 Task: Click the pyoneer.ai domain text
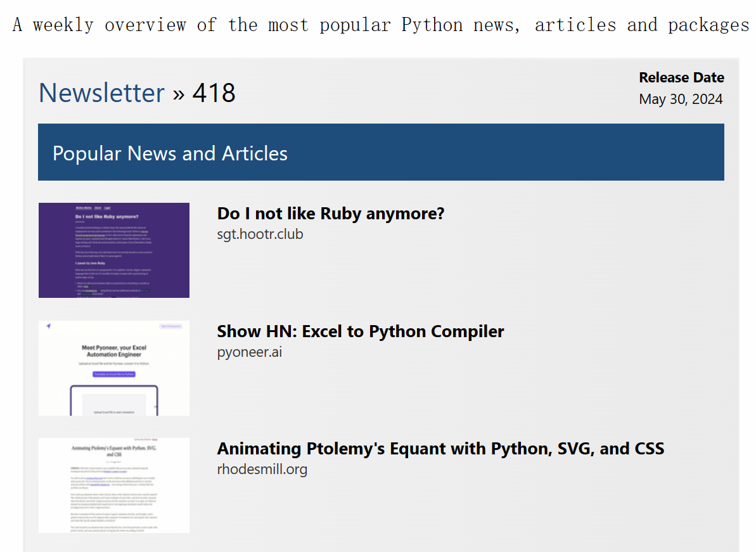point(249,352)
